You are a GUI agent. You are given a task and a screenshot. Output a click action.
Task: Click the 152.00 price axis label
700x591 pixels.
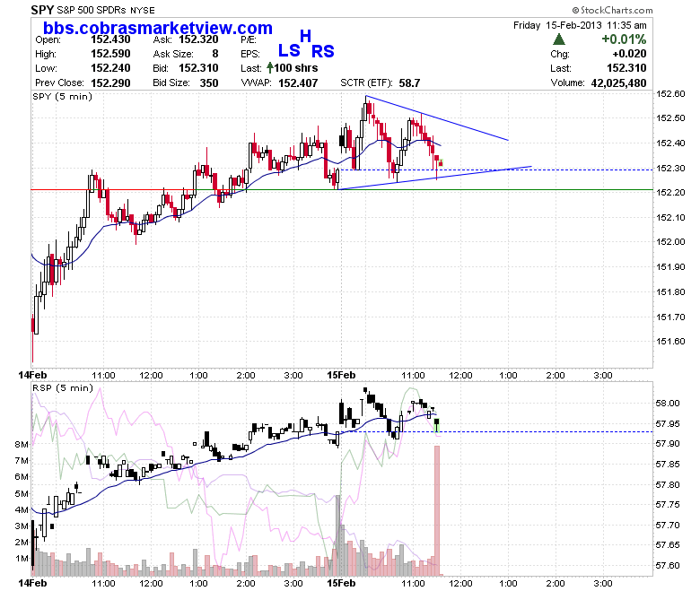tap(670, 242)
